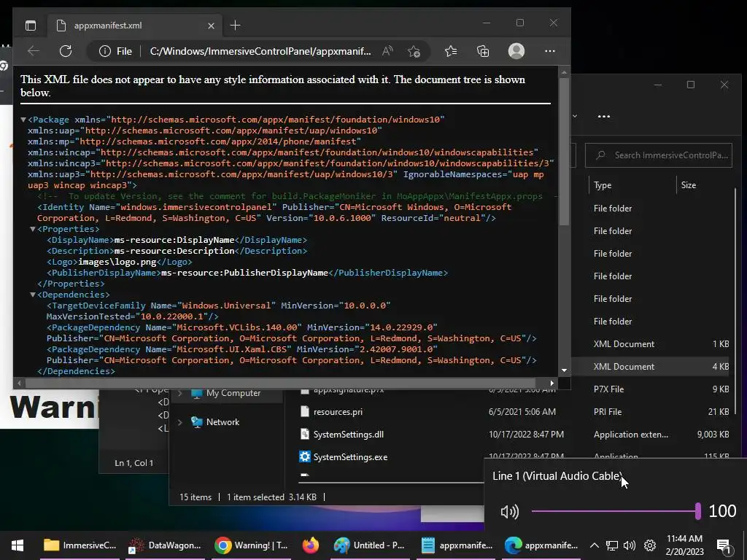Mute the speaker in volume flyout
Image resolution: width=747 pixels, height=560 pixels.
tap(510, 512)
